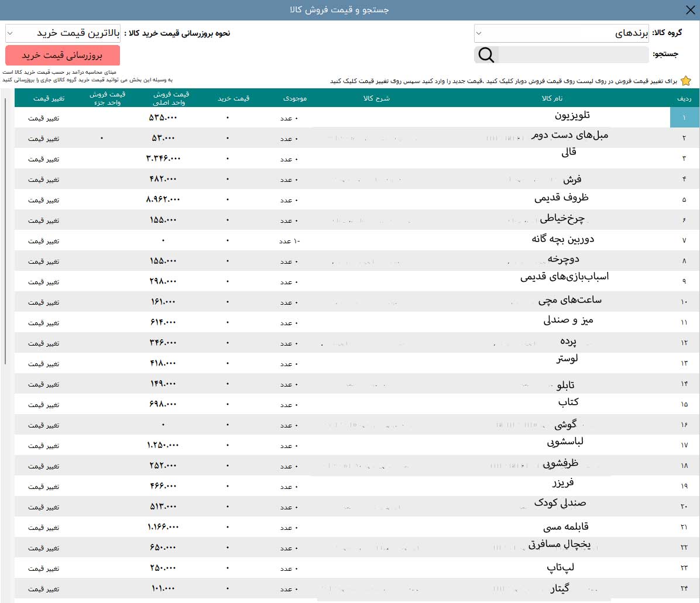The width and height of the screenshot is (700, 603).
Task: Click the vertical scrollbar of the list
Action: point(5,231)
